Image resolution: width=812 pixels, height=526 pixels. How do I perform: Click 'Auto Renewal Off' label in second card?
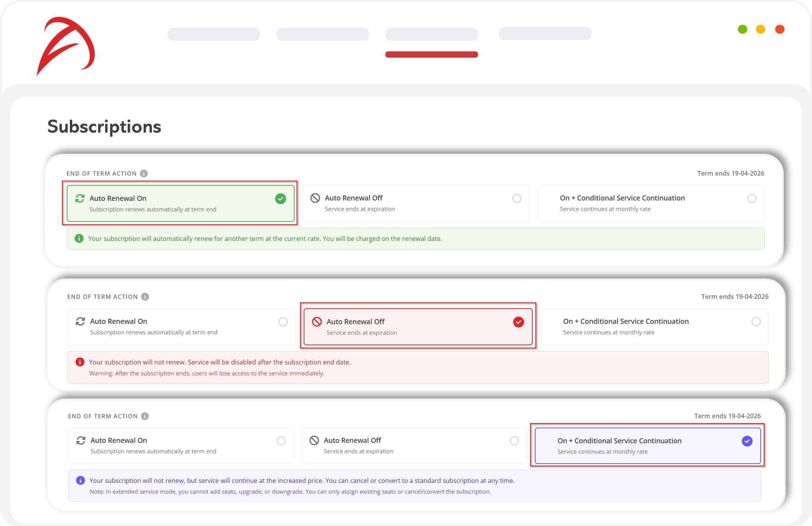(x=356, y=322)
